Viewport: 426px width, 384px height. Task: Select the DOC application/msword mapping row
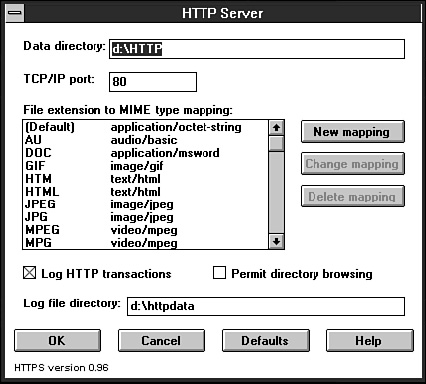pyautogui.click(x=146, y=153)
